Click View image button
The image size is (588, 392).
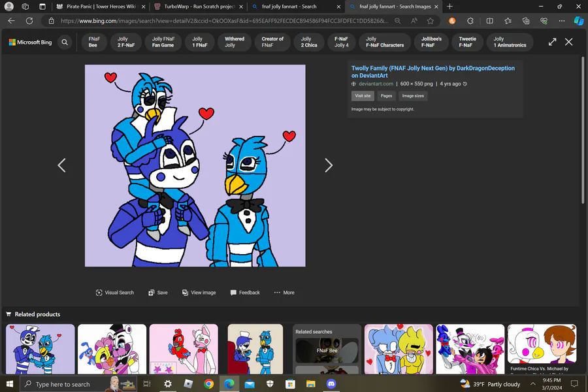coord(199,293)
